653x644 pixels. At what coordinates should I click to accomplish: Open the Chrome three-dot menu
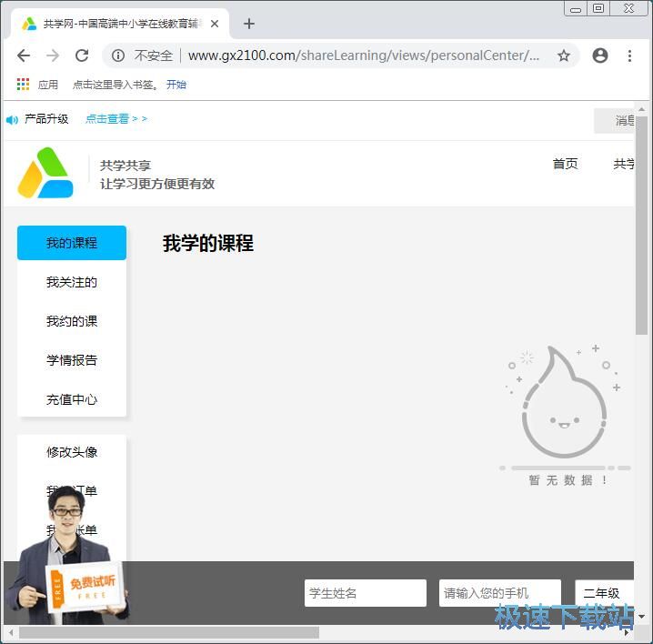pyautogui.click(x=629, y=55)
